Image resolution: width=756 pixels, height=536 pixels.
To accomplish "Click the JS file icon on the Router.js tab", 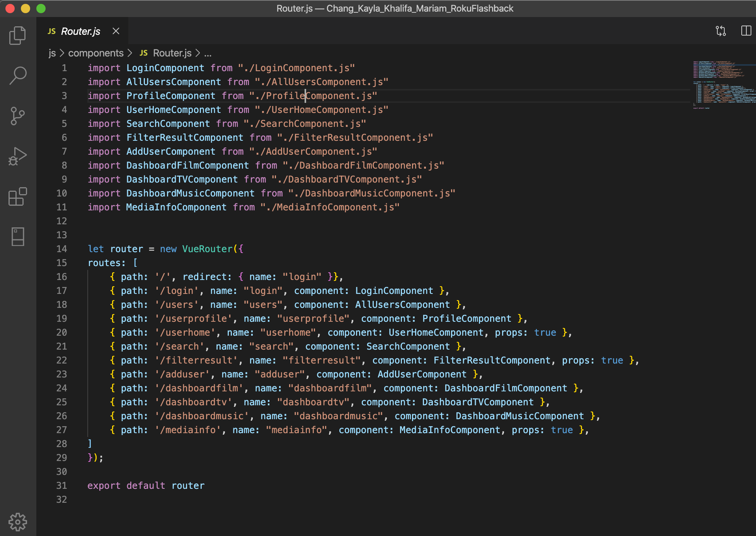I will coord(51,31).
